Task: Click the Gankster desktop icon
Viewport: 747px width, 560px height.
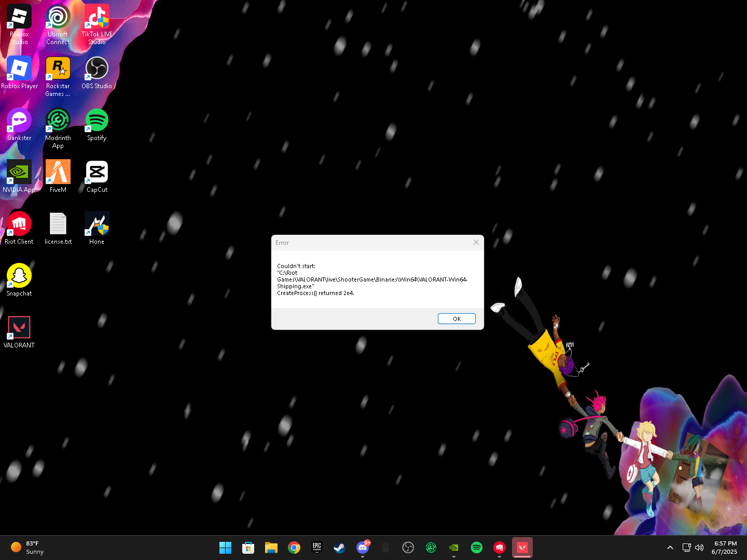Action: 19,124
